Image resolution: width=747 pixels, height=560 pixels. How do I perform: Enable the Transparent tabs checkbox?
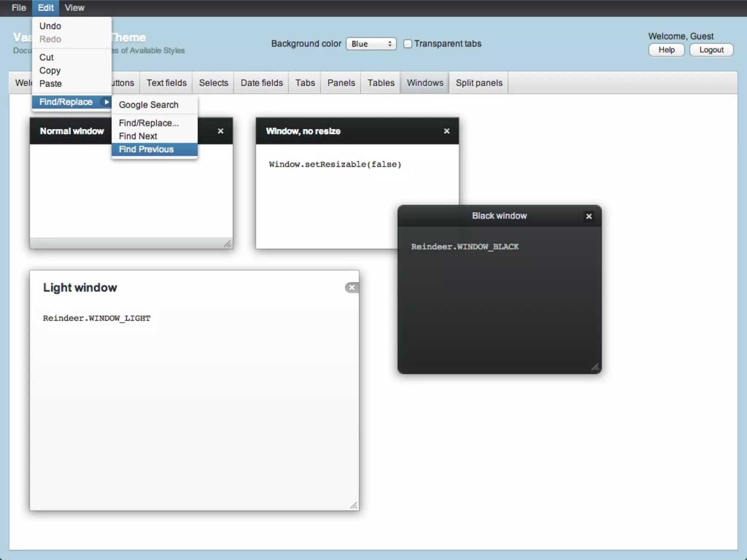(x=408, y=44)
